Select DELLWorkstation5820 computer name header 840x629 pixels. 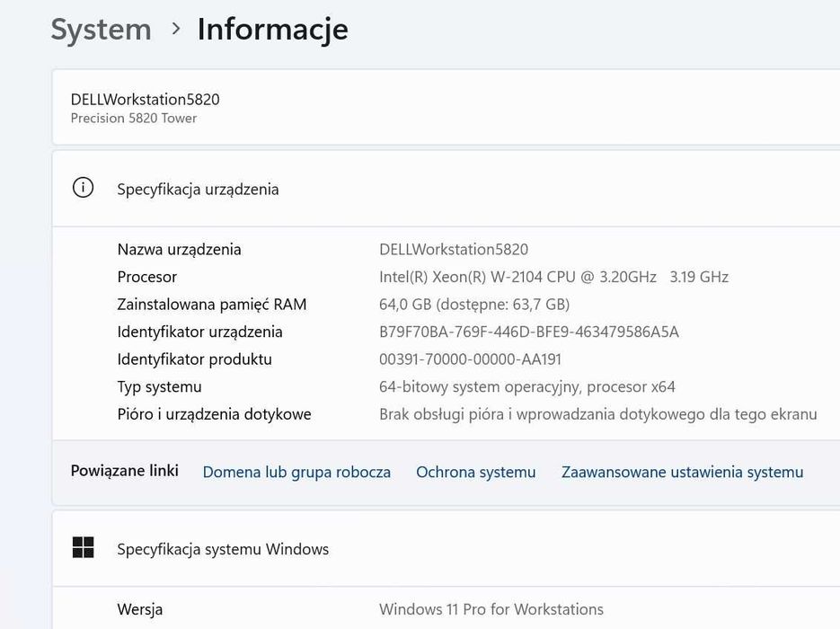pos(146,100)
